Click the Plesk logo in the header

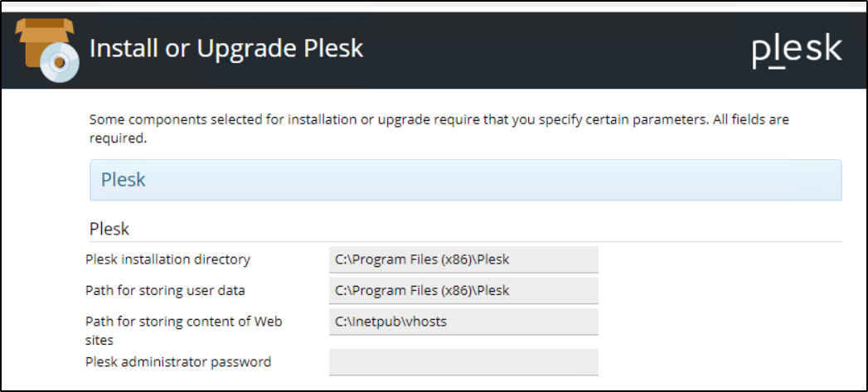(796, 50)
